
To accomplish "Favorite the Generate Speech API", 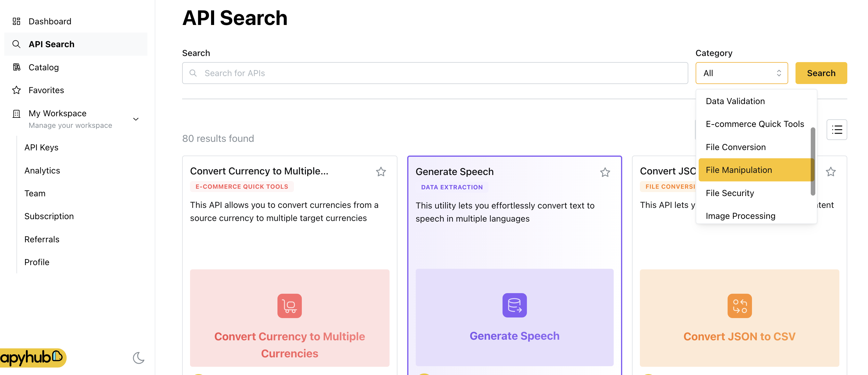I will (605, 172).
